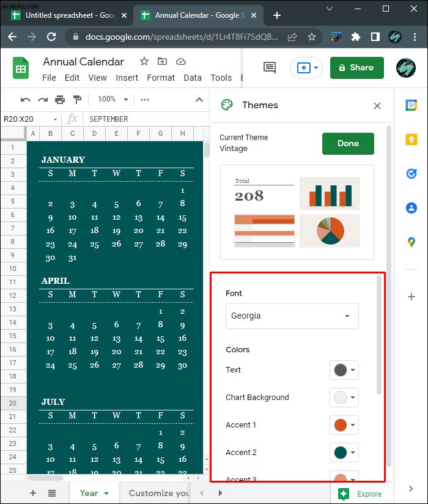Screen dimensions: 428x504
Task: Open the Tools menu
Action: click(221, 78)
